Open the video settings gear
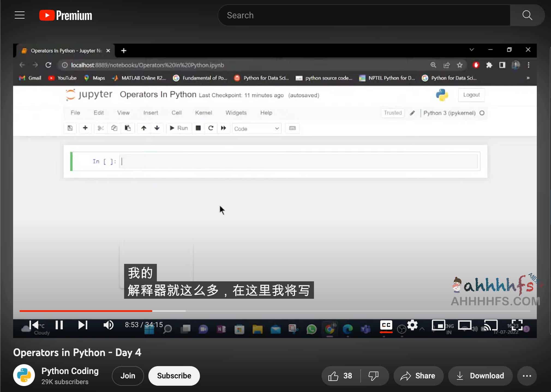Viewport: 551px width, 392px height. click(x=412, y=325)
